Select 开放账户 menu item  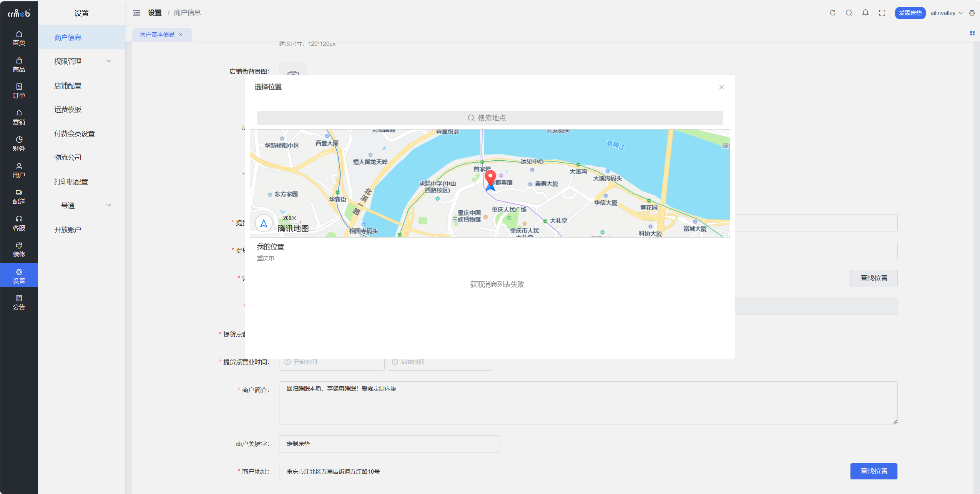pos(81,230)
